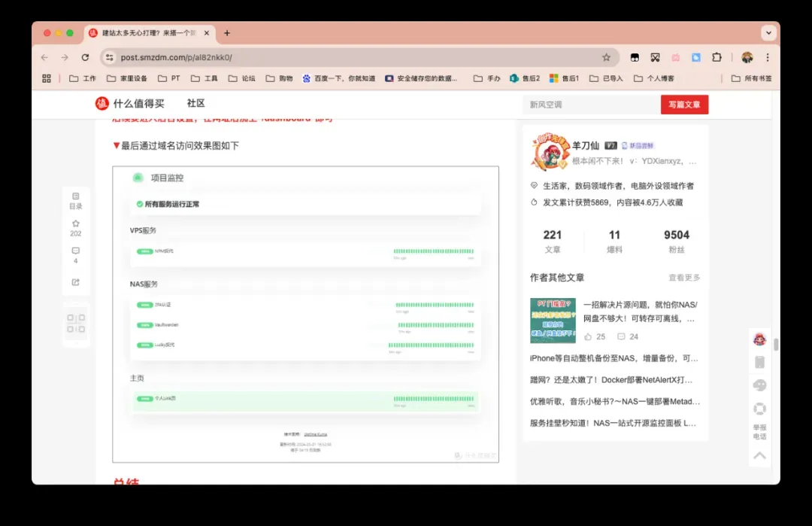This screenshot has width=812, height=526.
Task: Click the 什么值得买 site logo
Action: click(129, 104)
